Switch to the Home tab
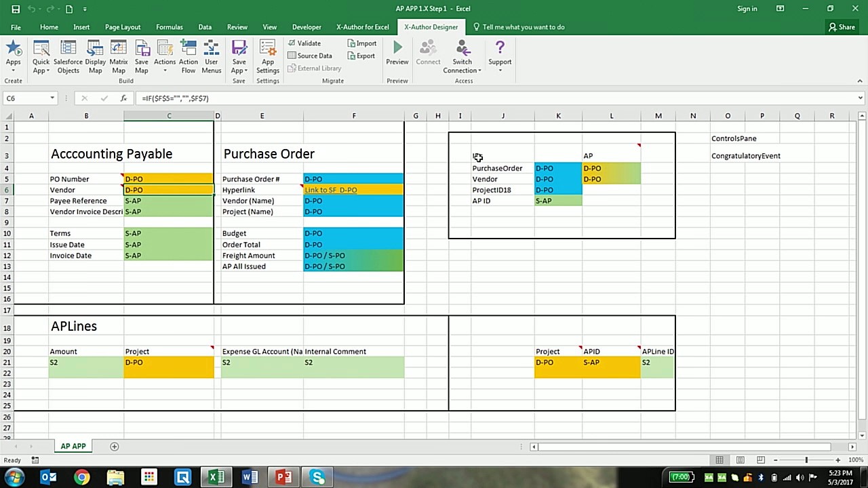868x488 pixels. point(49,27)
